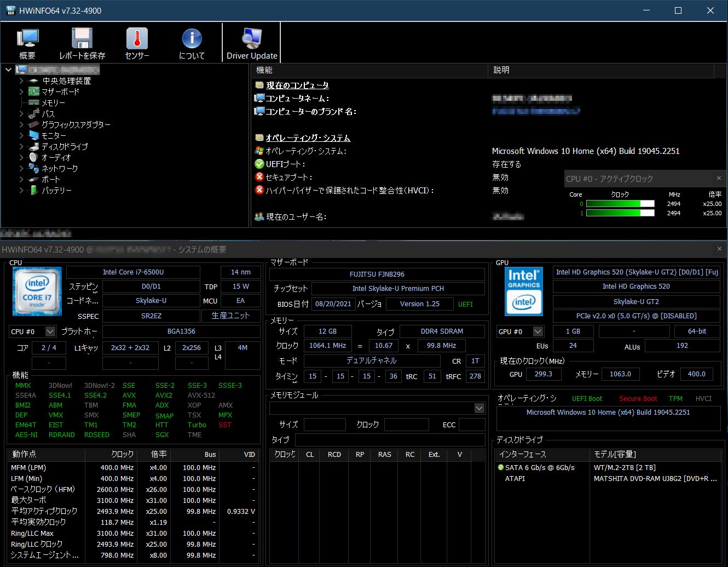Click the red X icon for HVCI row

[x=259, y=190]
